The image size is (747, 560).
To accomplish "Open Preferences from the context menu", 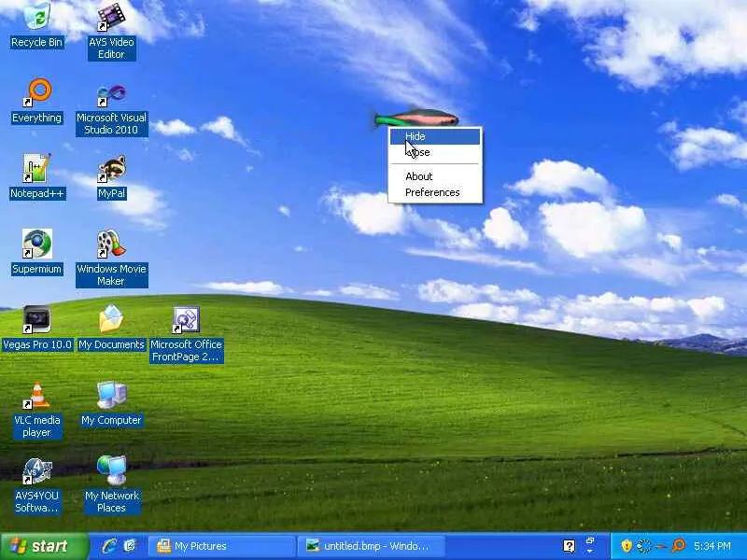I will pyautogui.click(x=435, y=192).
